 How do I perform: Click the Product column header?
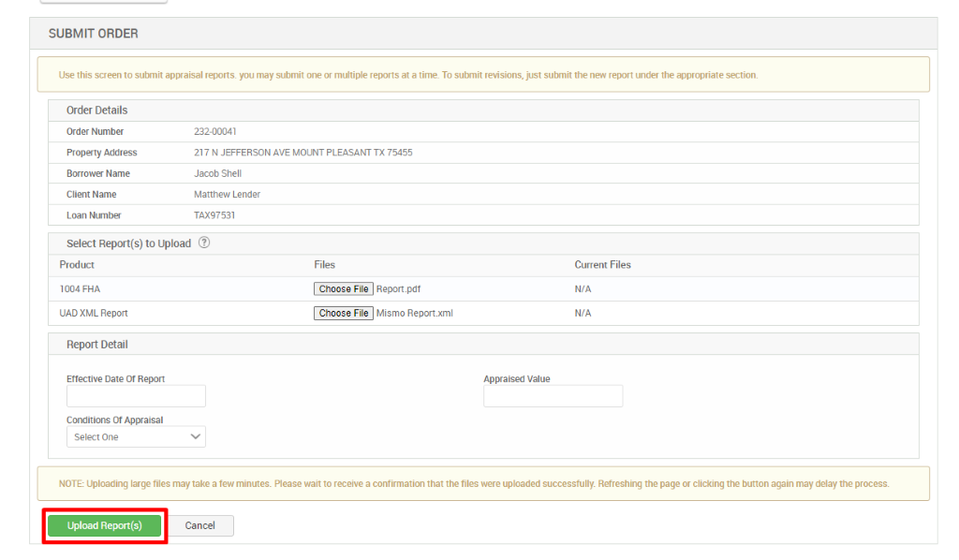77,265
